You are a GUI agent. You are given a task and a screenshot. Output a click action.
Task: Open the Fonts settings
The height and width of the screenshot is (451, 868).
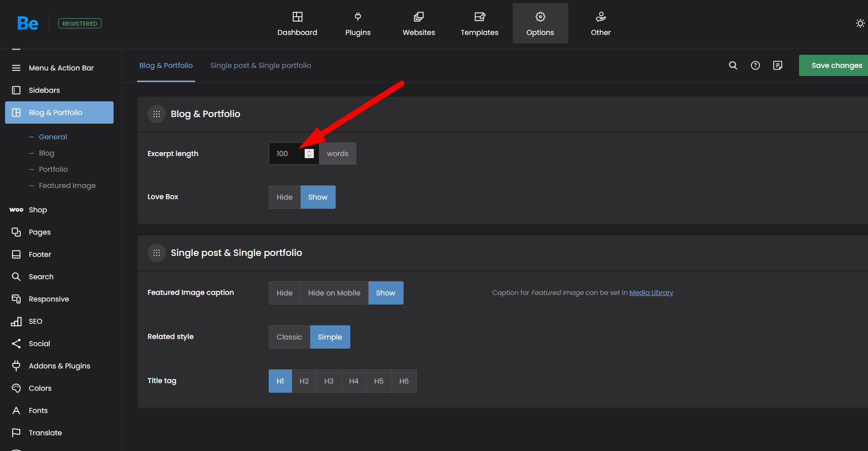pos(59,410)
